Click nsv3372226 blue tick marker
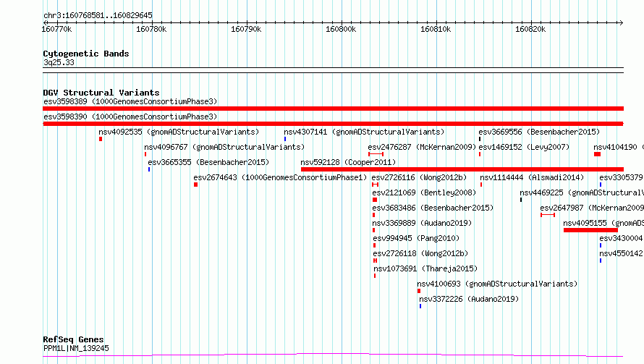This screenshot has height=364, width=644. 420,306
